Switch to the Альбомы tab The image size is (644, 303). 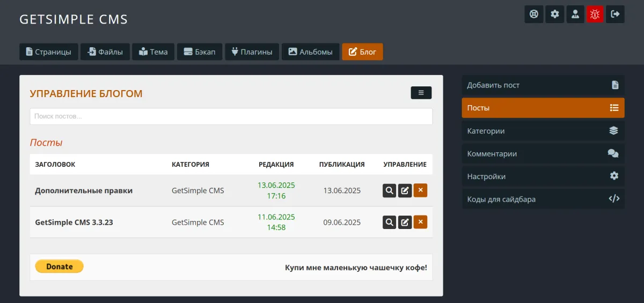(310, 52)
